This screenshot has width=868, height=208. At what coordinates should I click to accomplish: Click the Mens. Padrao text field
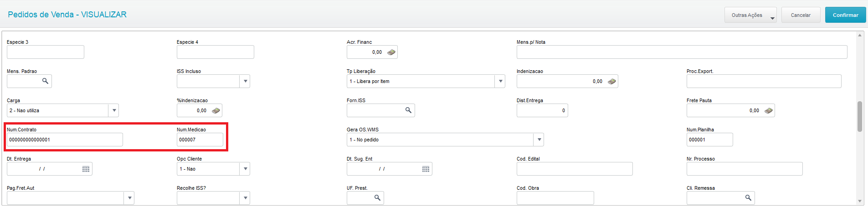click(29, 81)
